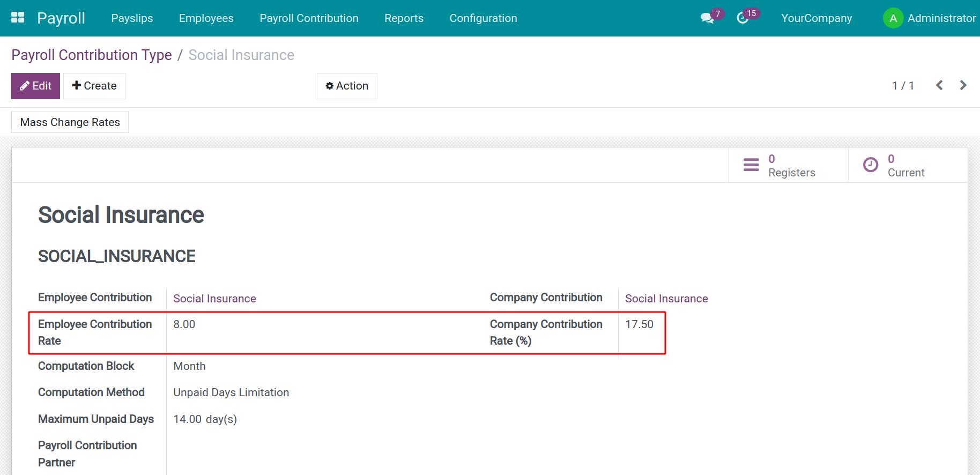Expand the Payroll Contribution menu
980x475 pixels.
click(x=309, y=18)
